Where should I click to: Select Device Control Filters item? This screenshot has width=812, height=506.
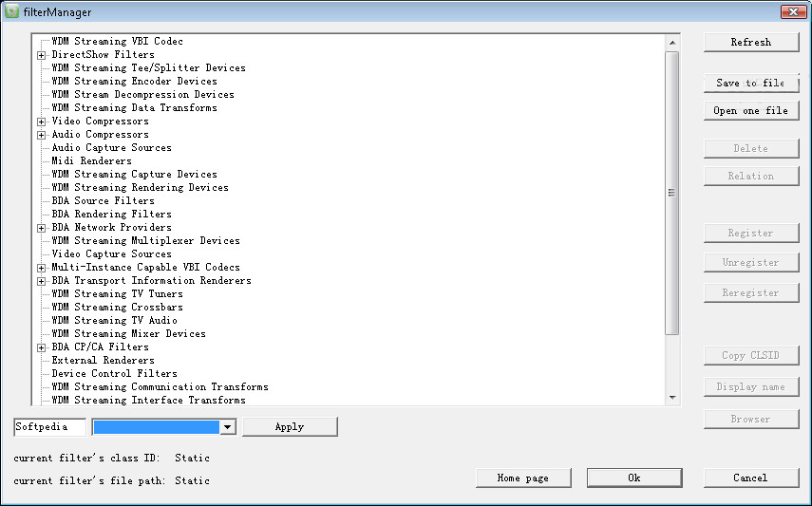(114, 374)
